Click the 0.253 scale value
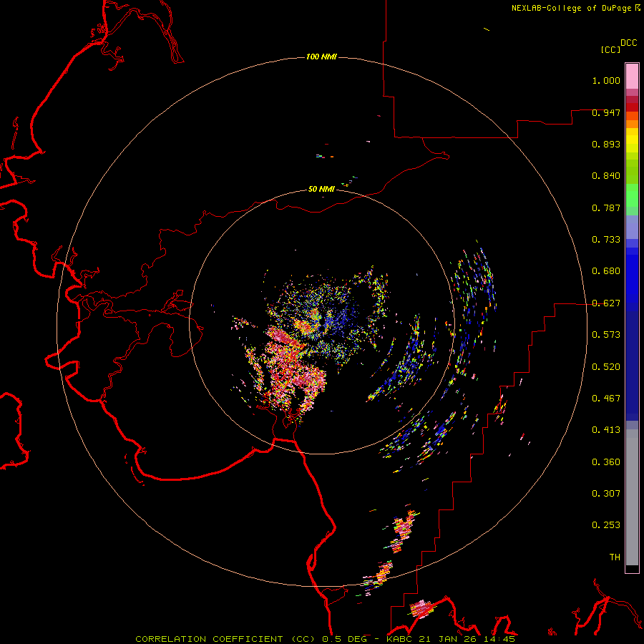The width and height of the screenshot is (644, 644). pyautogui.click(x=606, y=525)
